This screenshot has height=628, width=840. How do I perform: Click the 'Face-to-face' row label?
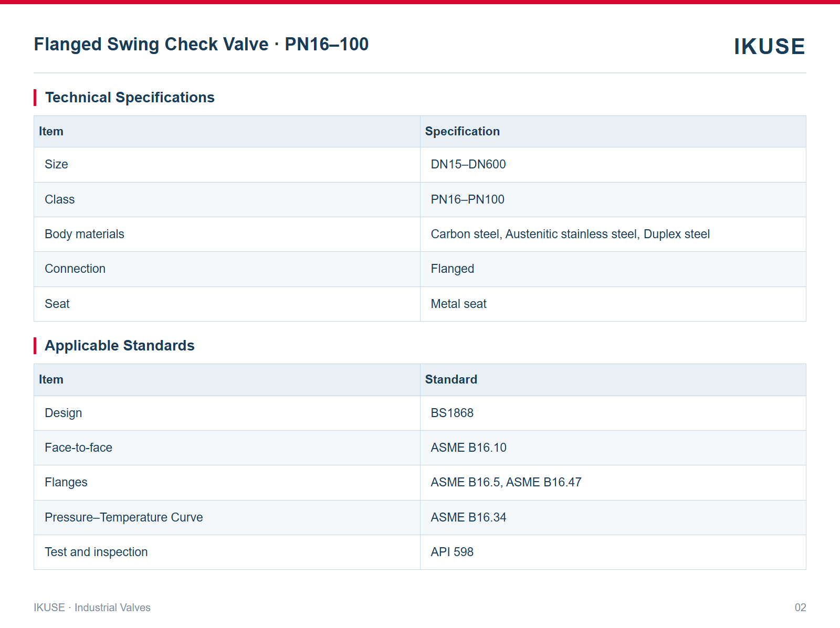point(78,448)
